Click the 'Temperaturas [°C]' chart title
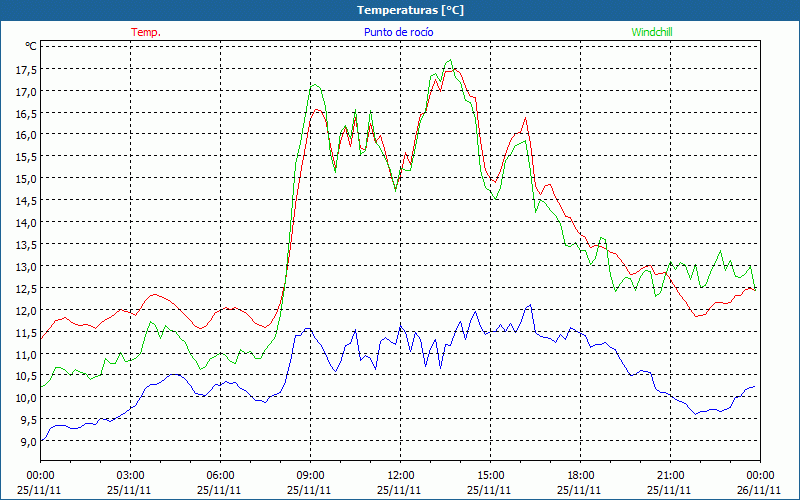This screenshot has width=800, height=500. click(410, 10)
